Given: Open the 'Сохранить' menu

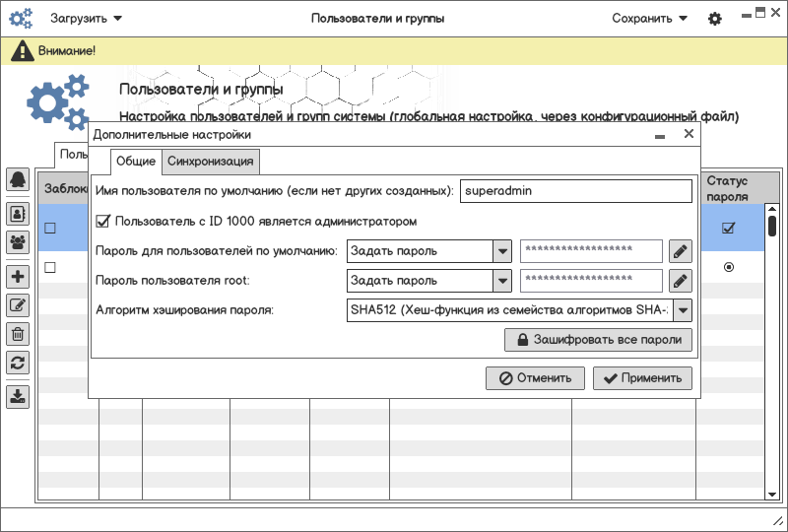Looking at the screenshot, I should [649, 19].
